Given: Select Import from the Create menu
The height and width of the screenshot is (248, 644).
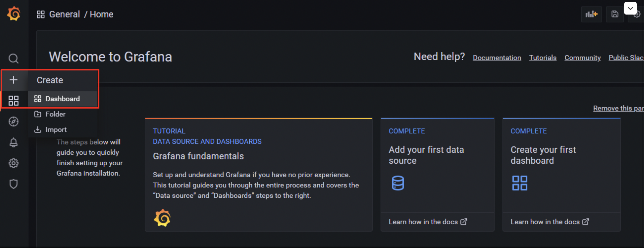Looking at the screenshot, I should tap(63, 130).
